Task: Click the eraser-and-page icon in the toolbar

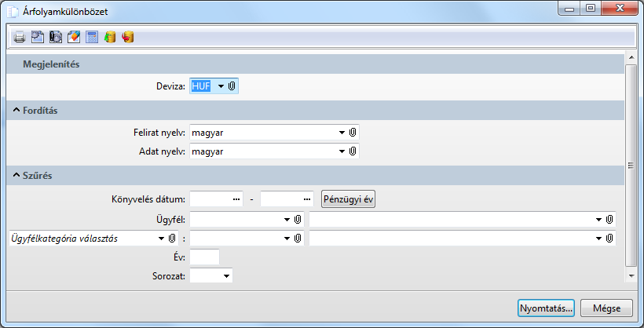Action: coord(74,37)
